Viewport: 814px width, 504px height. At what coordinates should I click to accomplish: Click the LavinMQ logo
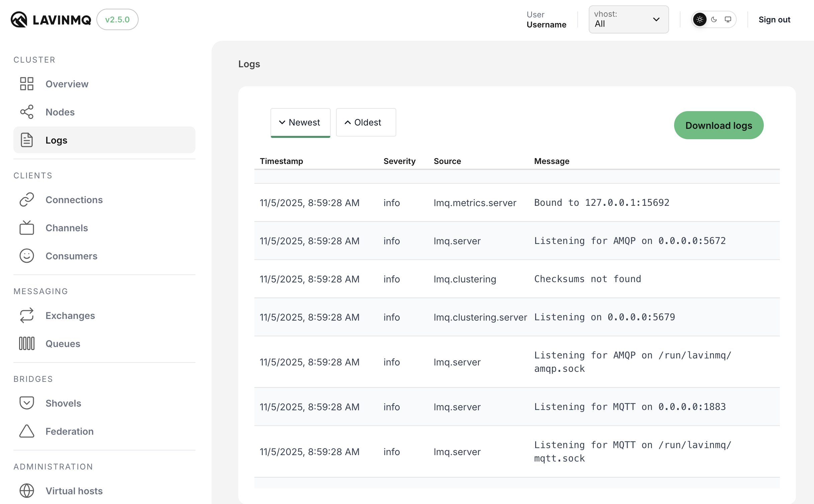coord(50,19)
